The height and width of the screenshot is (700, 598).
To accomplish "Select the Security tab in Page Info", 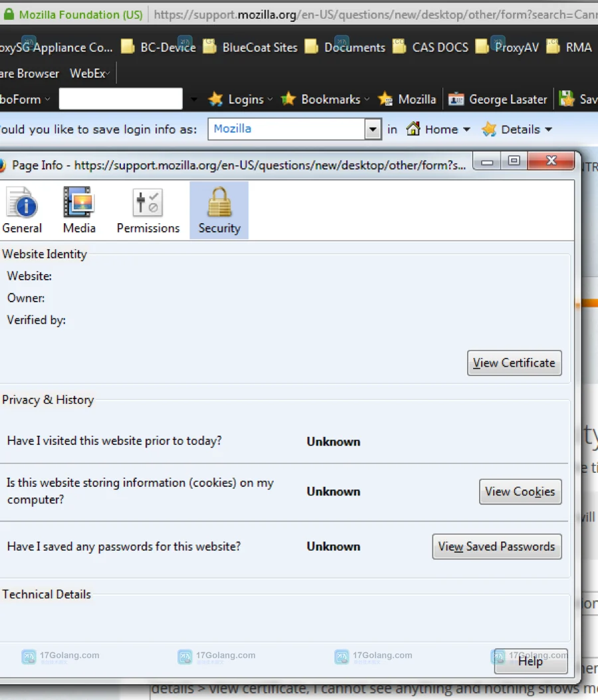I will coord(219,210).
